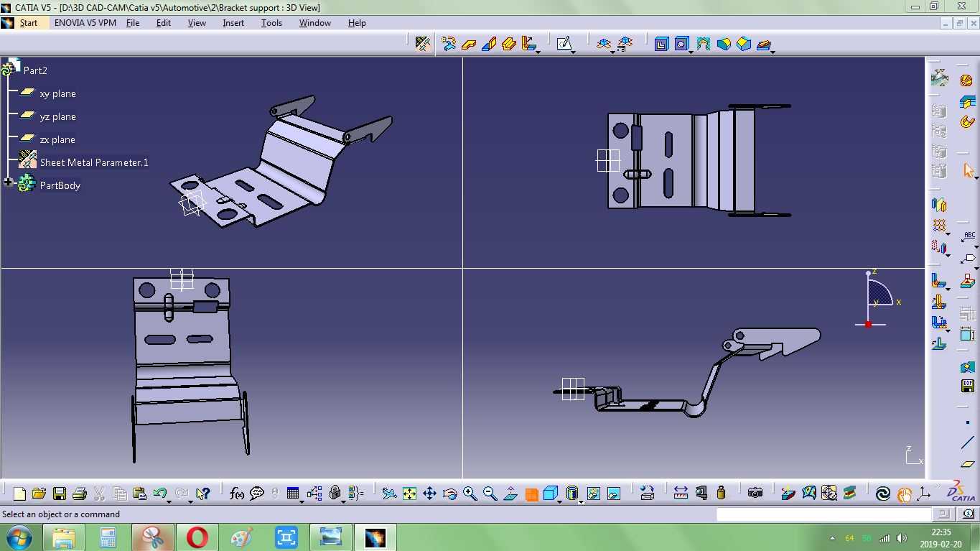Open the Sketcher tool
The height and width of the screenshot is (551, 980).
click(x=564, y=44)
